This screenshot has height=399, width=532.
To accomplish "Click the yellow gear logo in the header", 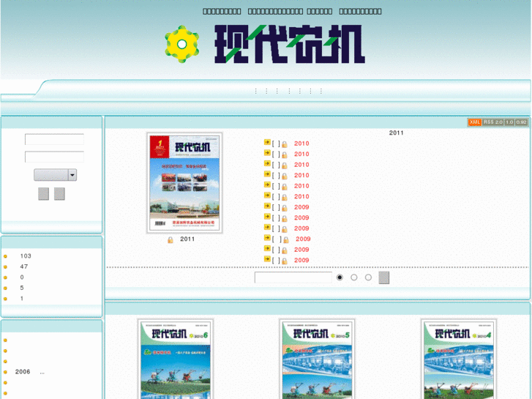I will click(x=182, y=44).
